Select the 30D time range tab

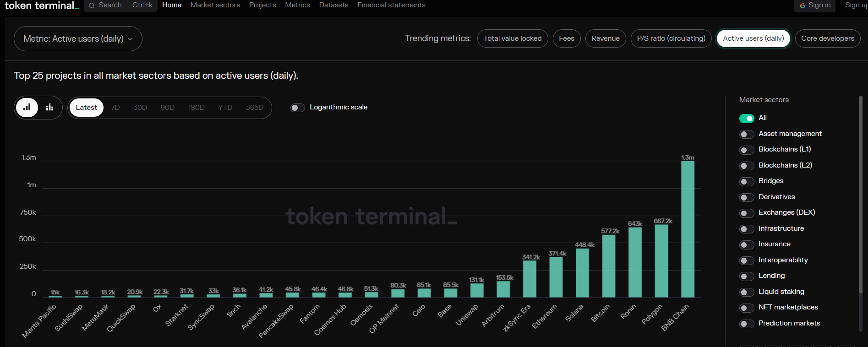pos(140,108)
